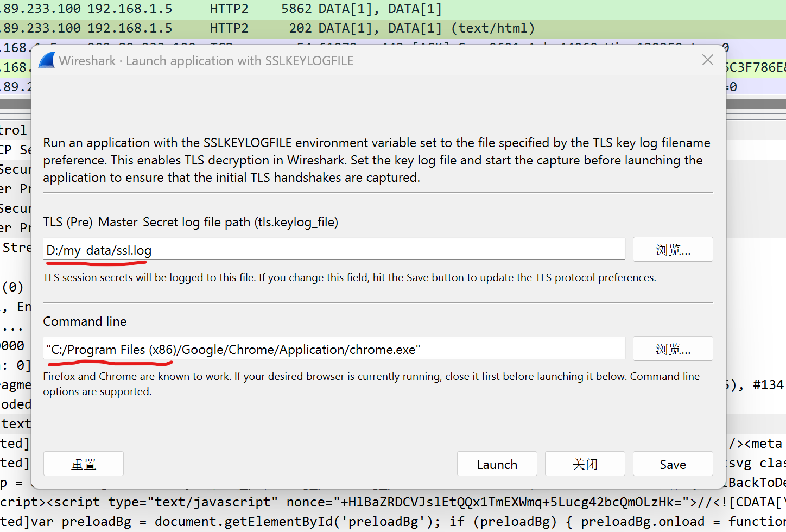Click the 'Run an application with the SSLKEYLOGFILE' description
Image resolution: width=786 pixels, height=532 pixels.
point(377,160)
